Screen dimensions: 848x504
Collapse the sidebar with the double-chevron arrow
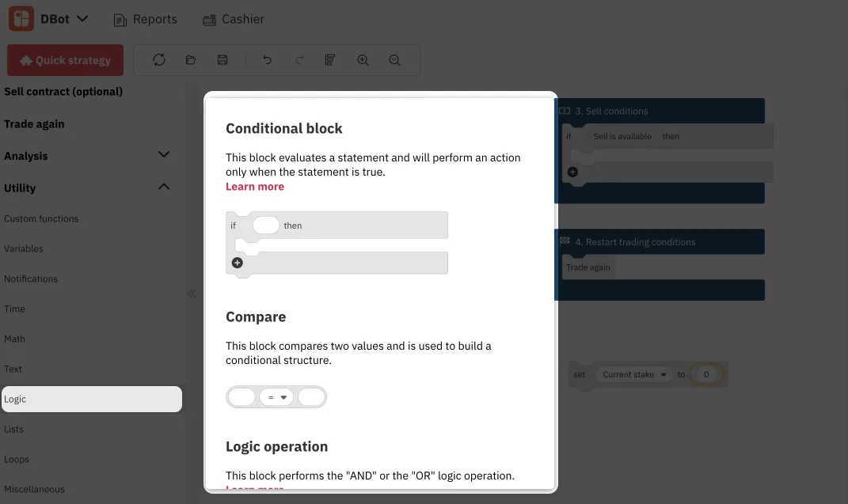click(x=192, y=293)
